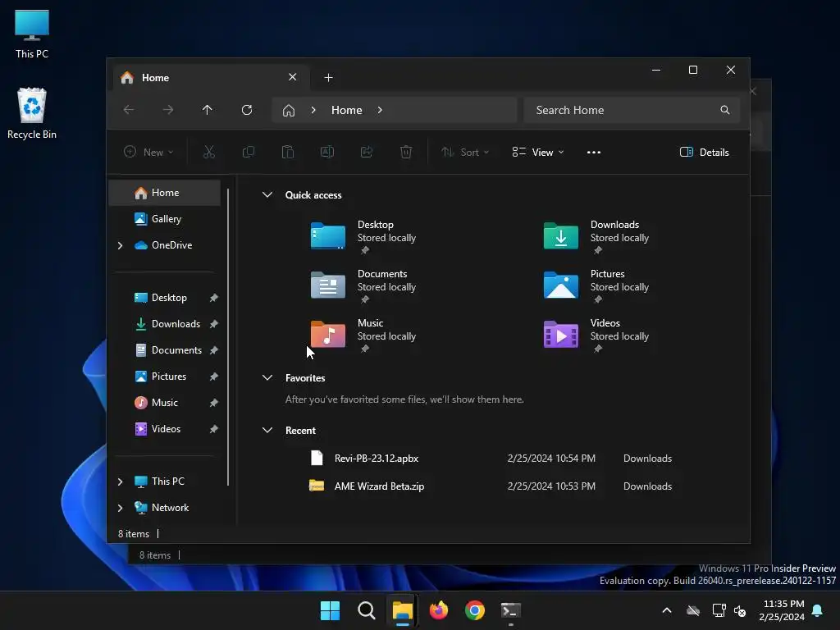This screenshot has height=630, width=840.
Task: Click the taskbar clock showing 11:35 PM
Action: click(783, 610)
